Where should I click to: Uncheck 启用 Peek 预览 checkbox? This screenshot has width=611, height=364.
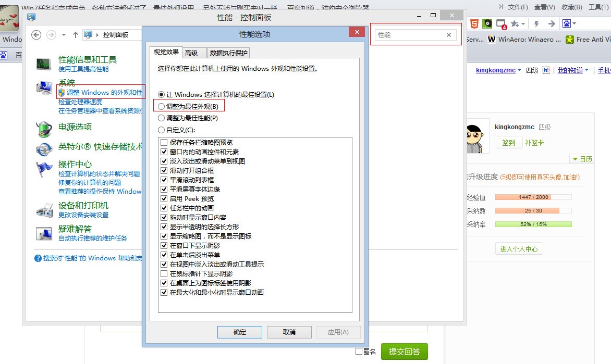(164, 198)
